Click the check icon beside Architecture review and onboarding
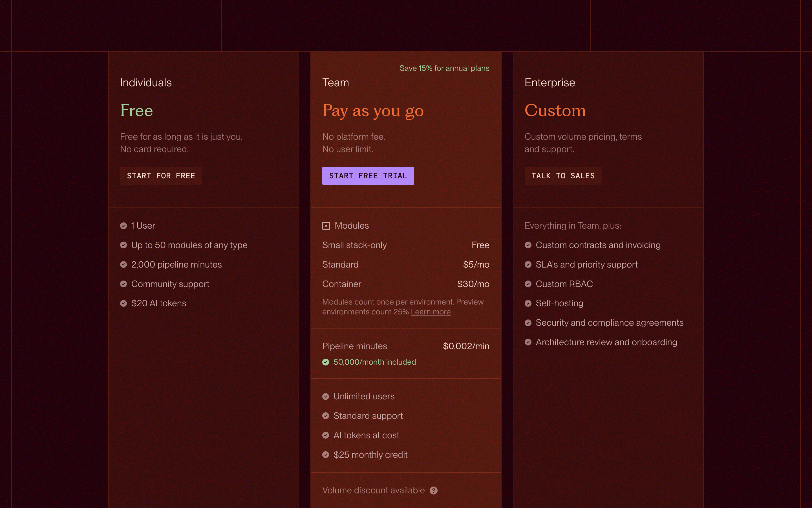 [x=528, y=342]
